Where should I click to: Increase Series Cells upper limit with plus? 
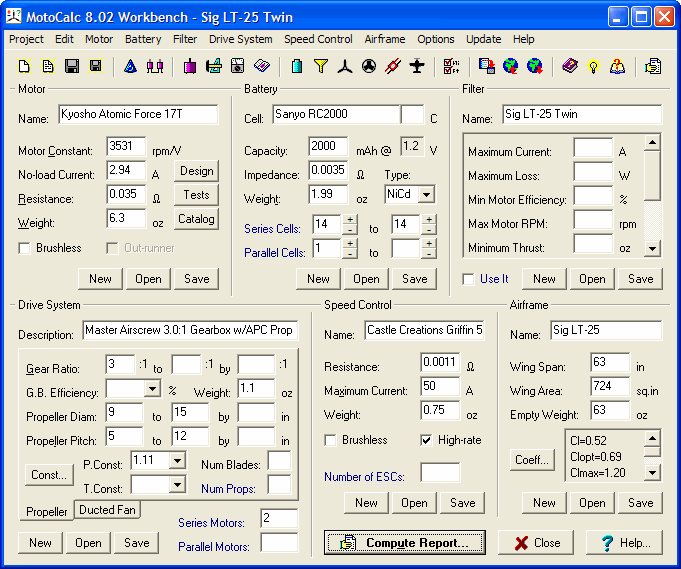pyautogui.click(x=429, y=219)
